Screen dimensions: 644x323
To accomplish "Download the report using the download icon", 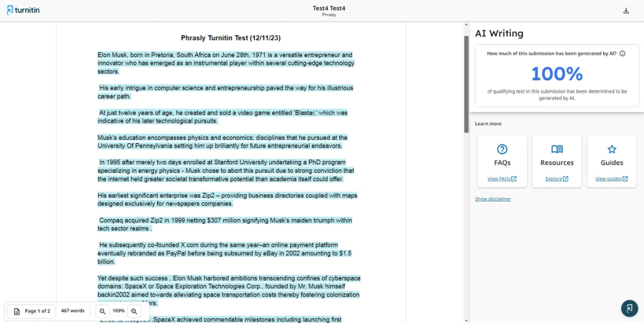I will 626,11.
